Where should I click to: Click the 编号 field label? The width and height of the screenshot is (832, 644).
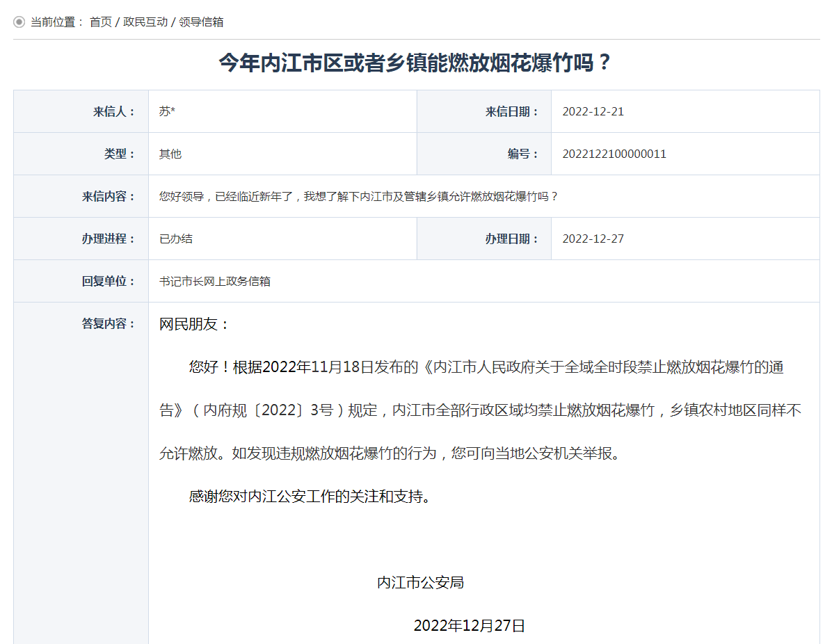(x=523, y=154)
